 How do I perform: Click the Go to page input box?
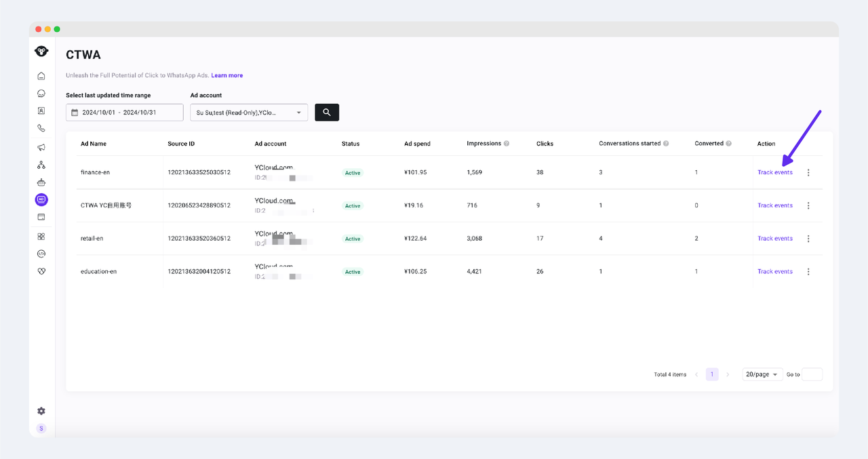point(812,374)
